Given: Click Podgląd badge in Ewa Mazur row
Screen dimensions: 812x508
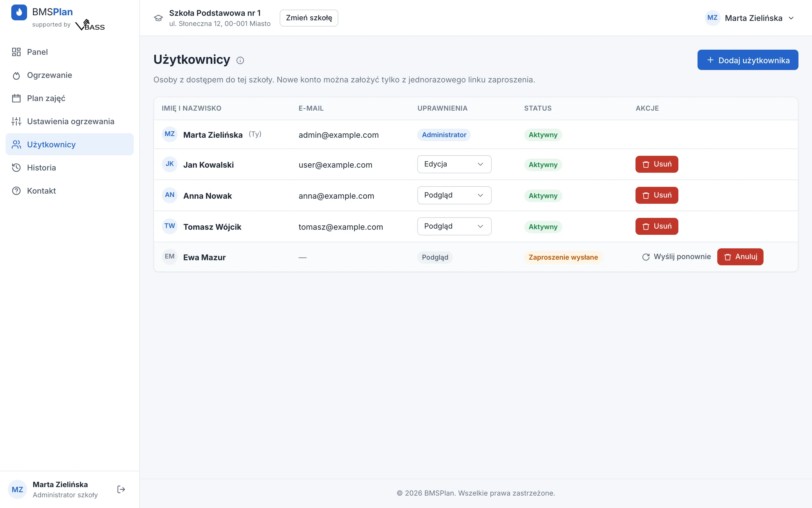Looking at the screenshot, I should click(x=435, y=257).
